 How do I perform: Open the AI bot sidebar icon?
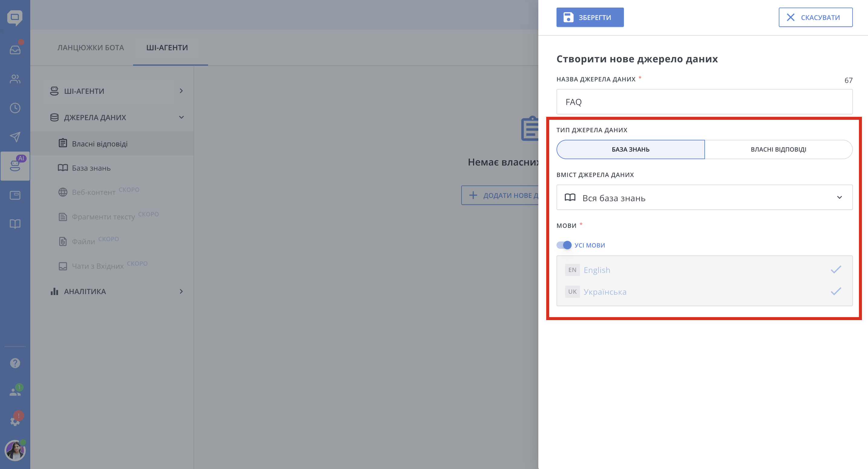(15, 166)
